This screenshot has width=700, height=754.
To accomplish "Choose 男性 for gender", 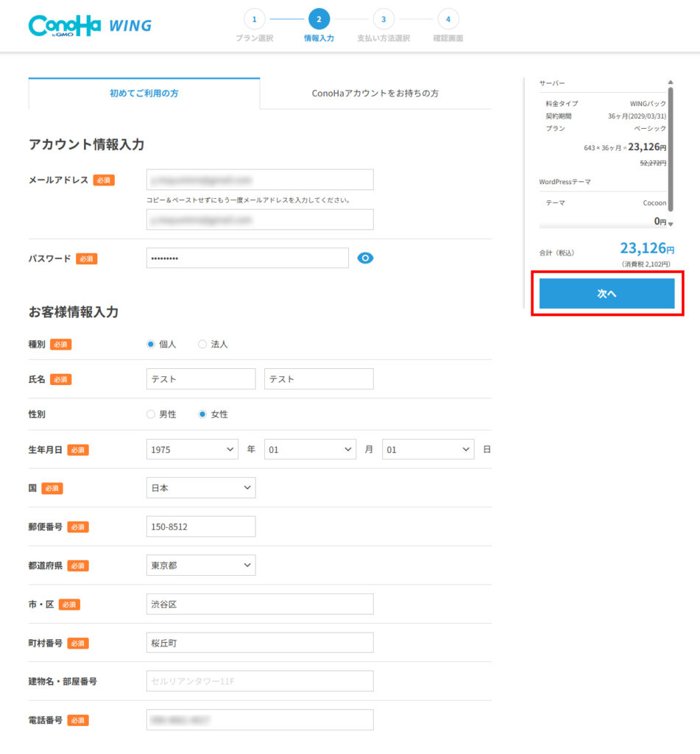I will click(x=151, y=415).
